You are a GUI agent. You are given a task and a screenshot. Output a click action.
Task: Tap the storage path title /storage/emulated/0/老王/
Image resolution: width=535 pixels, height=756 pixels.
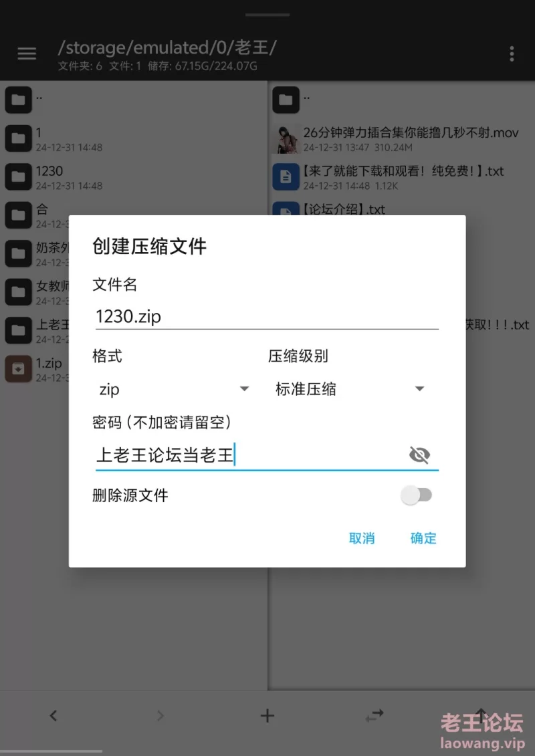(x=167, y=47)
